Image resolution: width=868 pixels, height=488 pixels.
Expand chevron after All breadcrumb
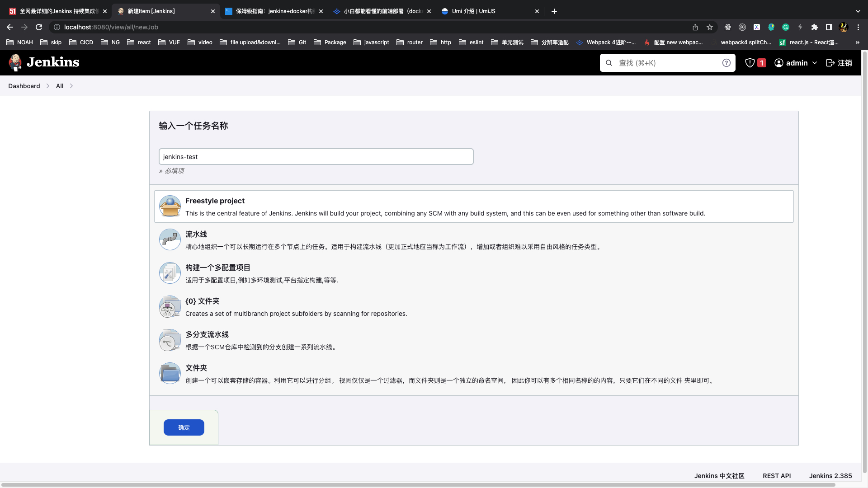pos(71,86)
